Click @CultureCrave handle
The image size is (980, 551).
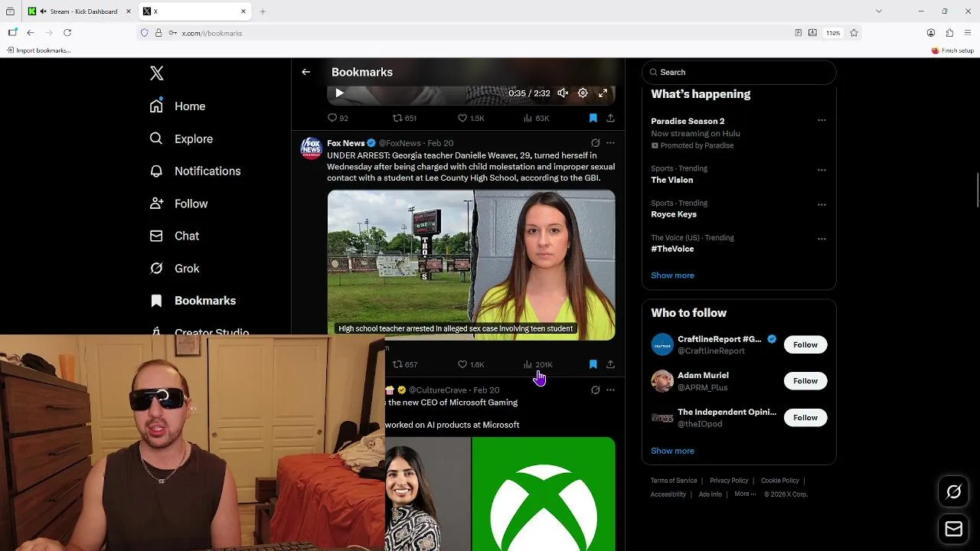coord(437,390)
